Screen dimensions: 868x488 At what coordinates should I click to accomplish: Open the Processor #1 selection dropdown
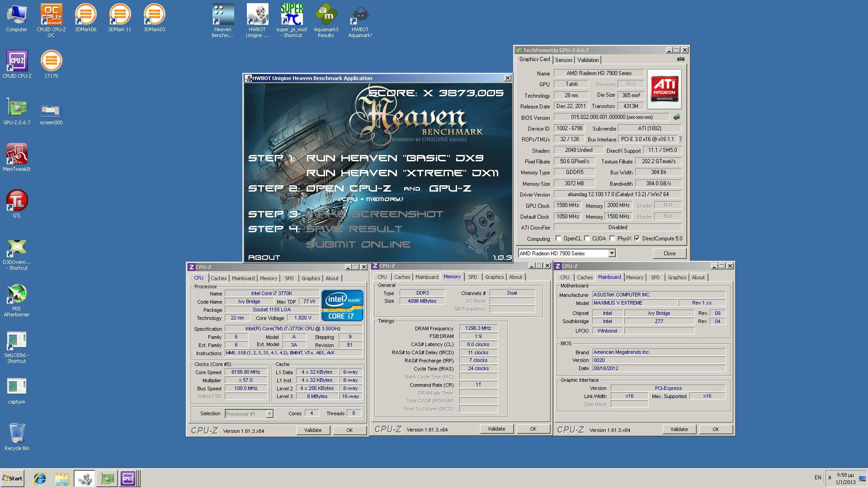tap(269, 414)
